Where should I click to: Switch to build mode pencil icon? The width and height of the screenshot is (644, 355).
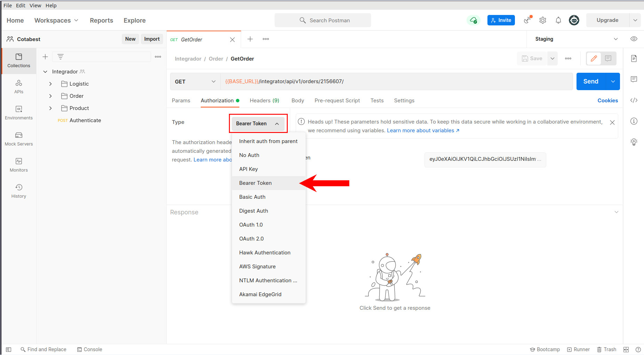(594, 58)
